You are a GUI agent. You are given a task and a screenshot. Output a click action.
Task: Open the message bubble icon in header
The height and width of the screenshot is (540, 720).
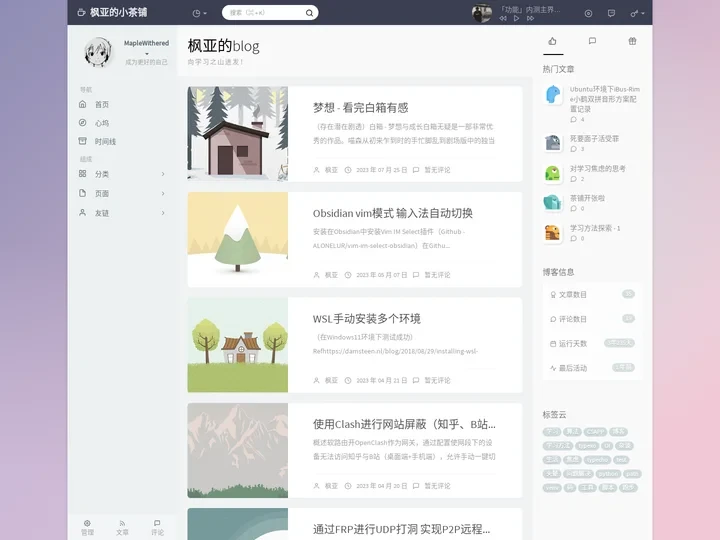point(611,13)
